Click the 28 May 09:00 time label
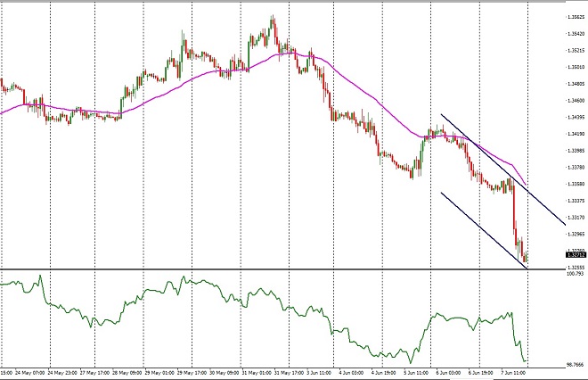Screen dimensions: 588x380 pyautogui.click(x=127, y=373)
